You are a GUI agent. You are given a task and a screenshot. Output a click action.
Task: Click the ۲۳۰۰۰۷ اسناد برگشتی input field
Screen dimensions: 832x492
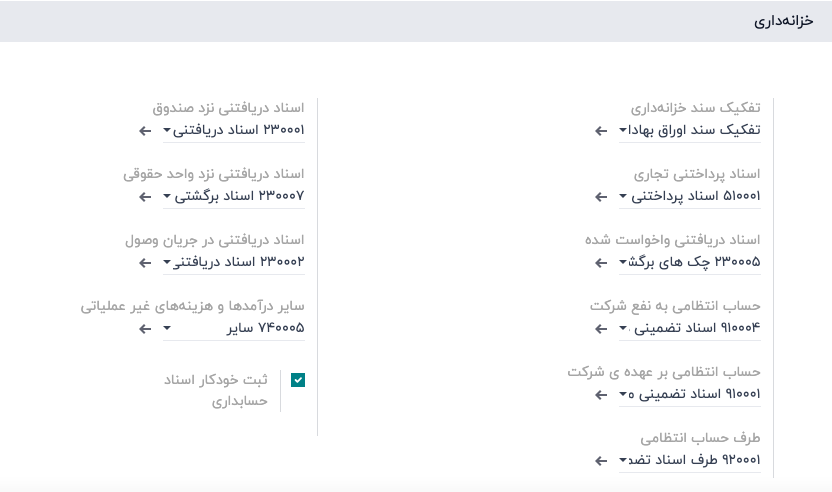[x=240, y=196]
